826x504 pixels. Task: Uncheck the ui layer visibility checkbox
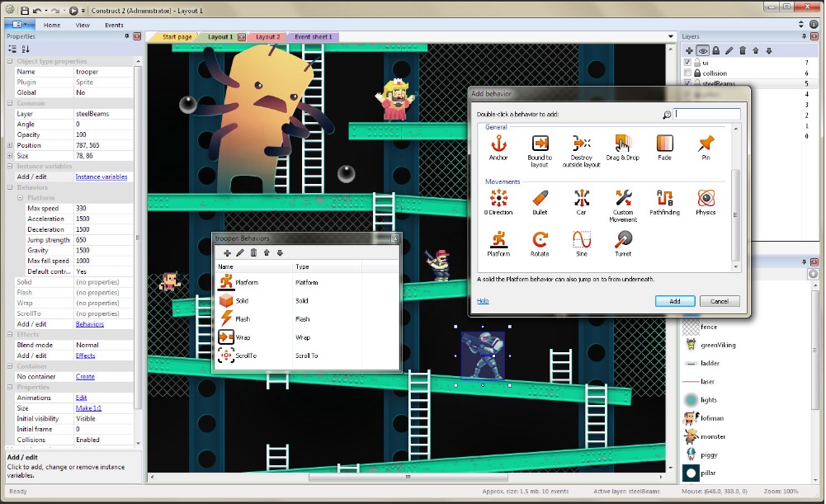tap(688, 62)
